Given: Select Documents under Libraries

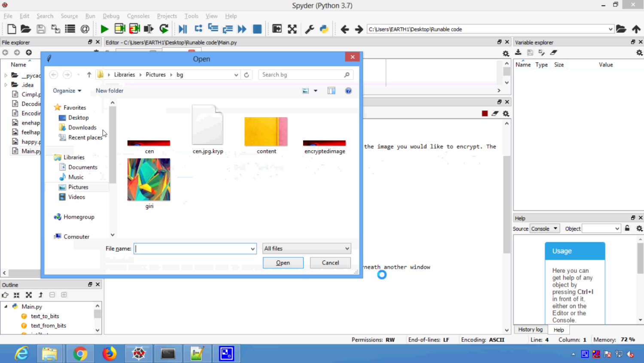Looking at the screenshot, I should click(x=78, y=167).
